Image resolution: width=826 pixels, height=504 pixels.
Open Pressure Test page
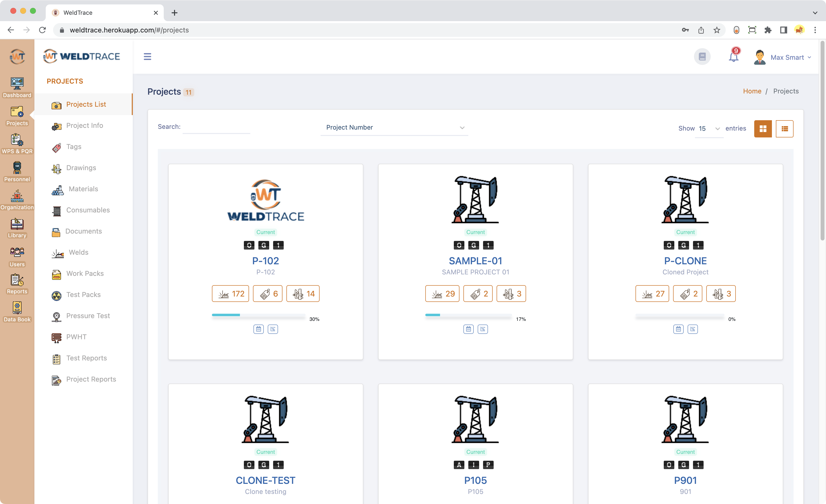[84, 315]
